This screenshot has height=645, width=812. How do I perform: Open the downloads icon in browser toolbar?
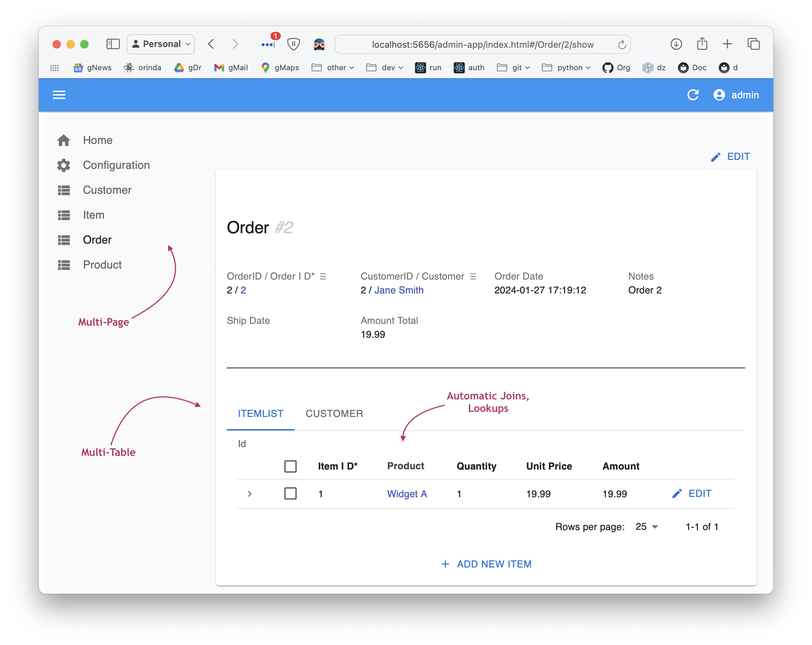[676, 44]
